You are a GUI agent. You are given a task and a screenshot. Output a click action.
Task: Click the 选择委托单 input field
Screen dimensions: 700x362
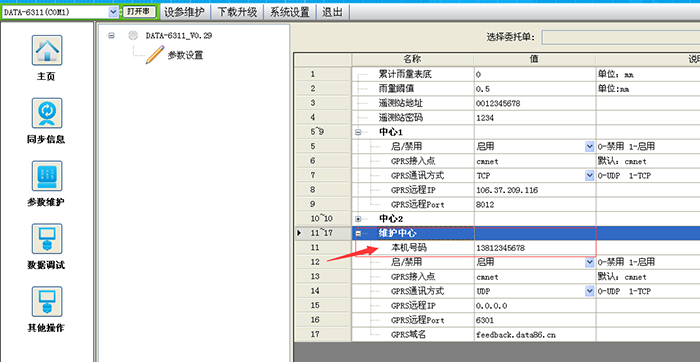[x=621, y=37]
